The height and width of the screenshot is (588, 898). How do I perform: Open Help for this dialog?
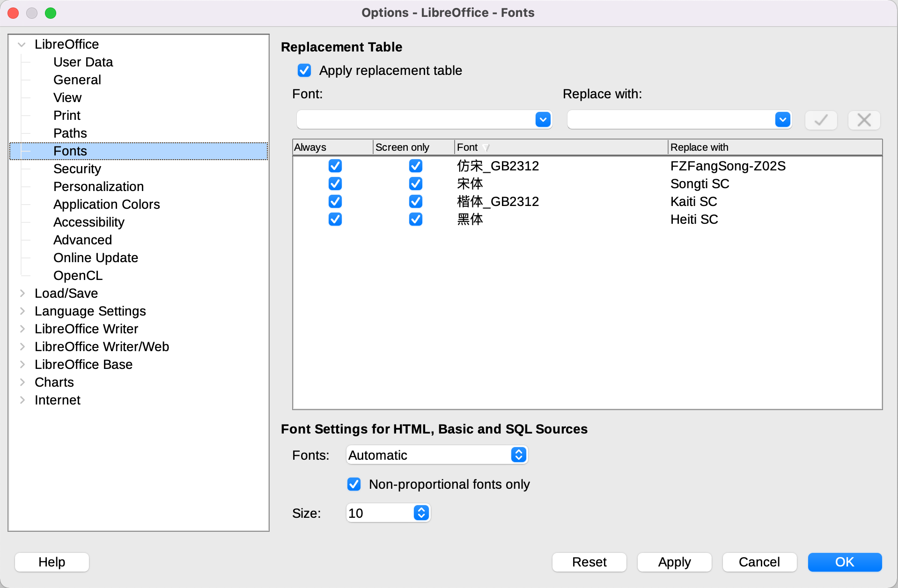[x=52, y=562]
